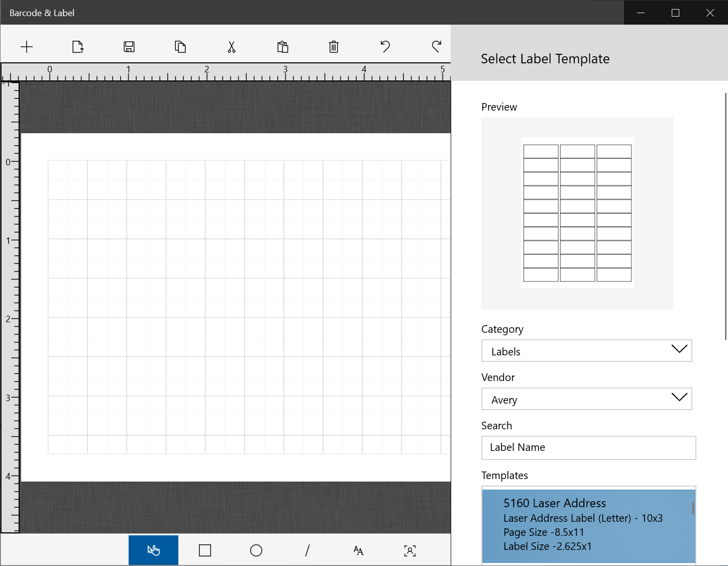Expand the Category dropdown showing Labels

click(x=586, y=351)
